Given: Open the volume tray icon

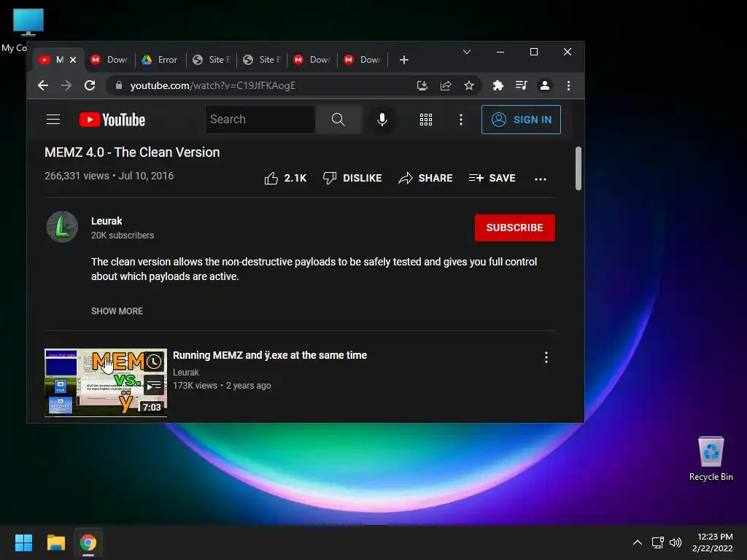Looking at the screenshot, I should (x=676, y=542).
